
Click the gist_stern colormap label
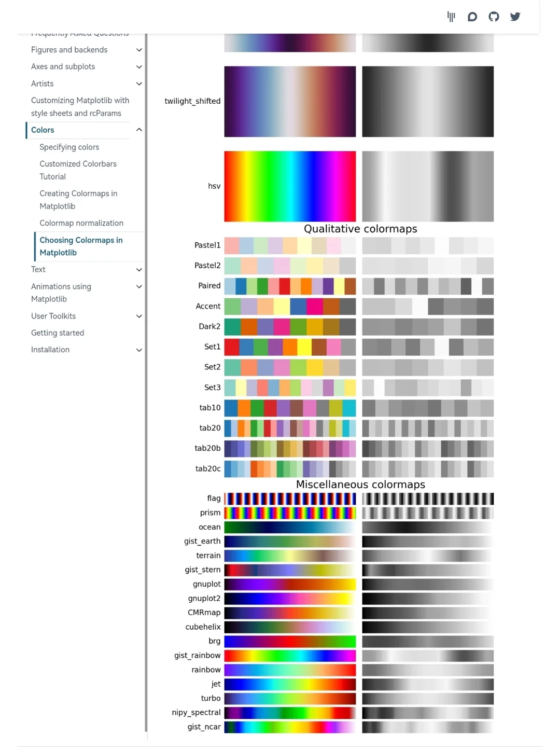(203, 570)
